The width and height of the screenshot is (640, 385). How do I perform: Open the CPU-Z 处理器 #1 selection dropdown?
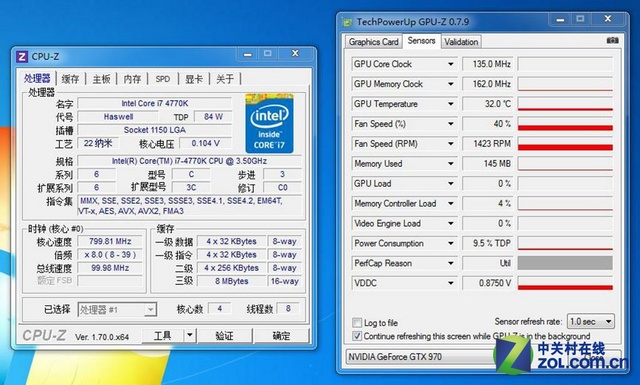[117, 309]
